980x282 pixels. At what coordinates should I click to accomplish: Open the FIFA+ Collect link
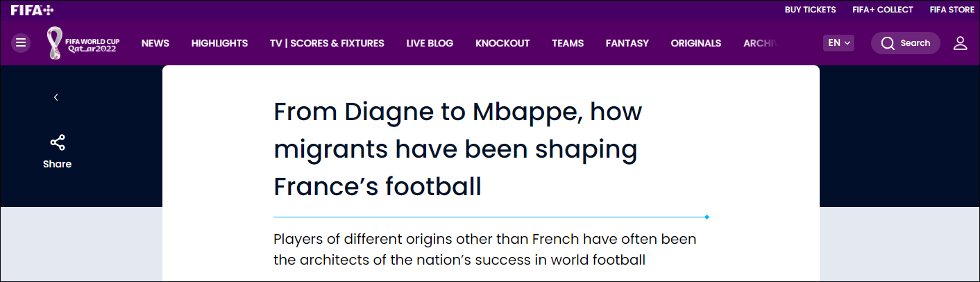pyautogui.click(x=881, y=10)
